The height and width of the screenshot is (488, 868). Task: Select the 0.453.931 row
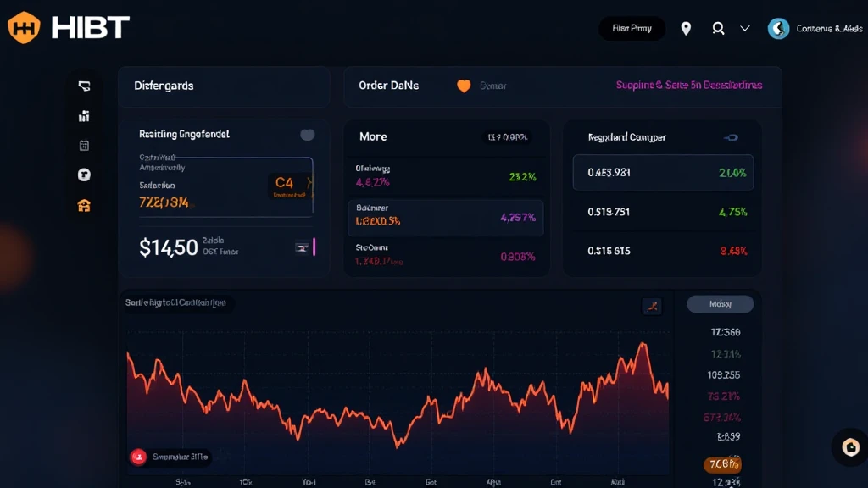point(663,173)
